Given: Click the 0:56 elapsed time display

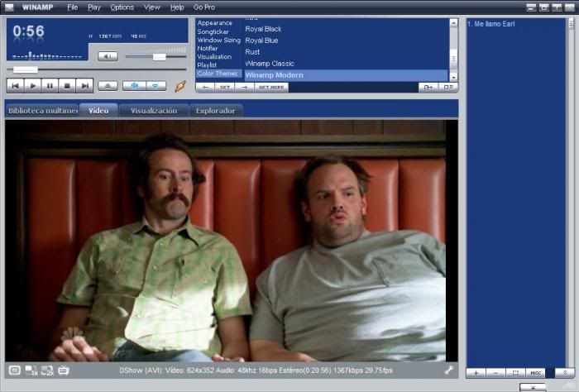Looking at the screenshot, I should click(x=28, y=31).
